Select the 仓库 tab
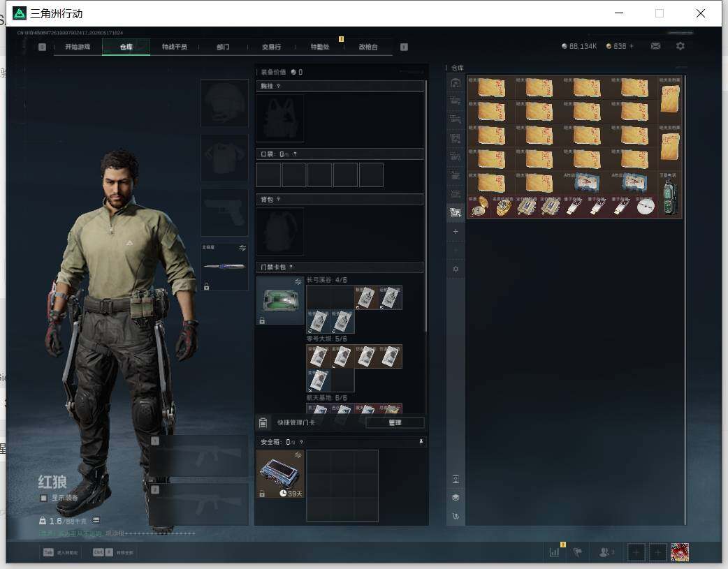Image resolution: width=728 pixels, height=569 pixels. click(126, 47)
